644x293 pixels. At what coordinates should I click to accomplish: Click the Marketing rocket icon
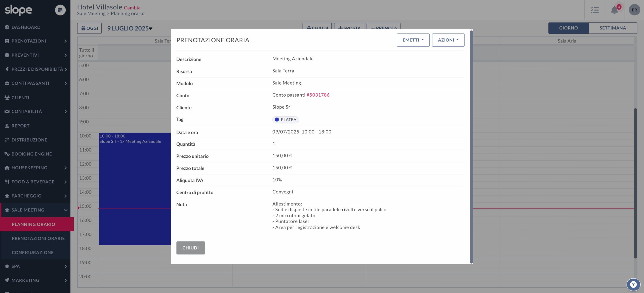click(7, 280)
